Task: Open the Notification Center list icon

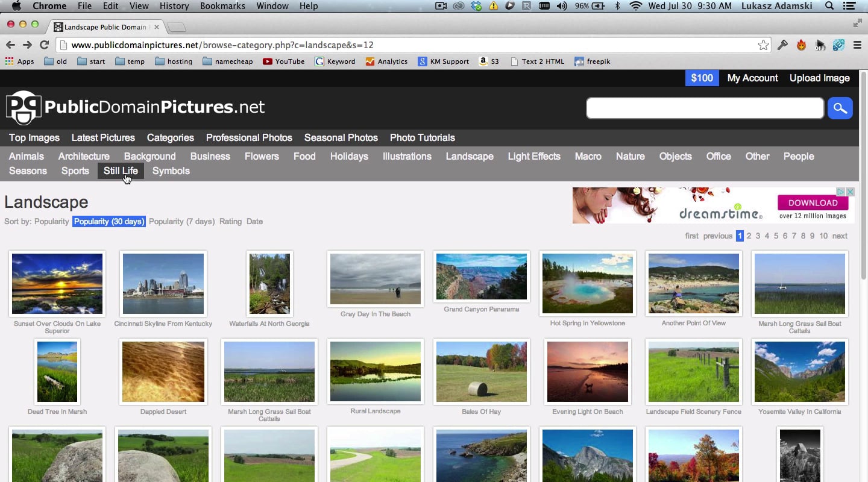Action: coord(849,6)
